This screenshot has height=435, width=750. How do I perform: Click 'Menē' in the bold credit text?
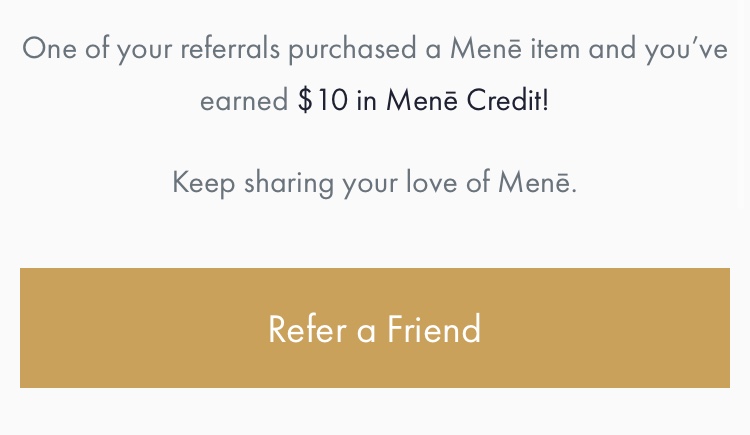pyautogui.click(x=422, y=100)
